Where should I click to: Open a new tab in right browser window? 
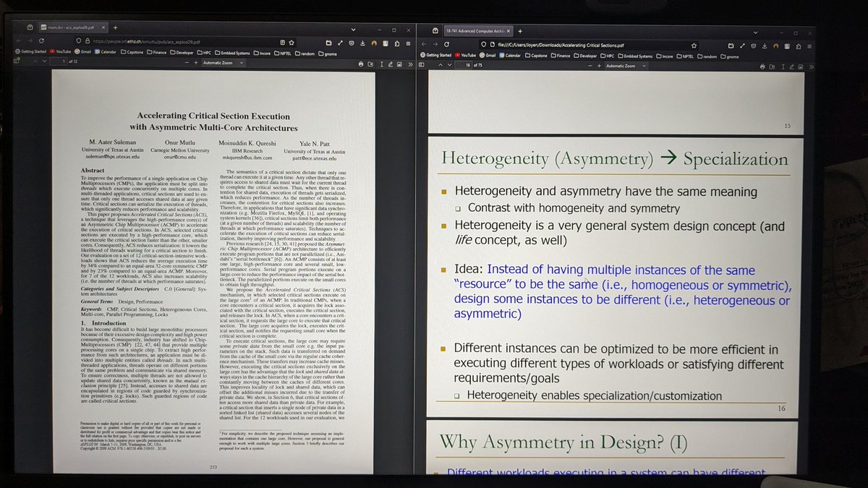pos(520,31)
